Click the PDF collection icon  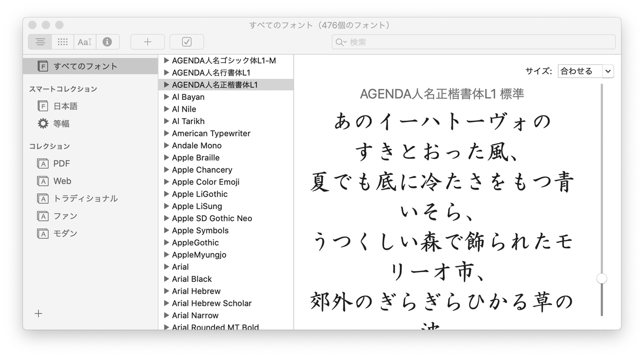tap(43, 164)
